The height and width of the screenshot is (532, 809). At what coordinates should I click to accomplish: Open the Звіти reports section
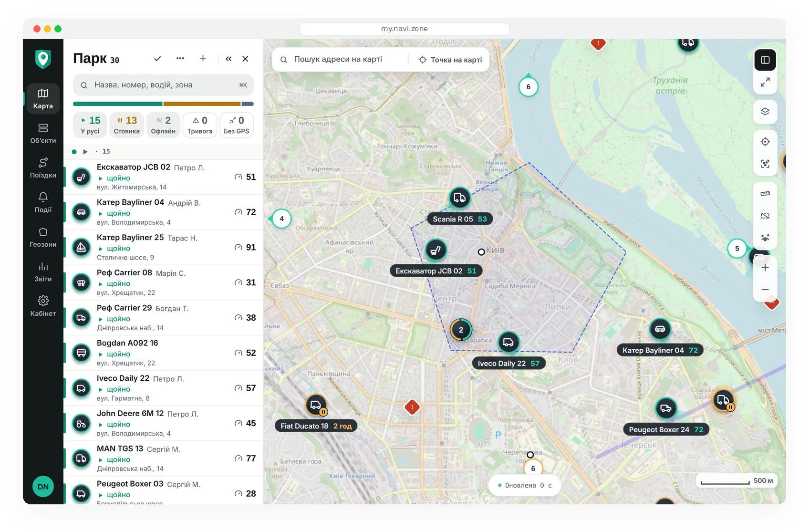43,272
